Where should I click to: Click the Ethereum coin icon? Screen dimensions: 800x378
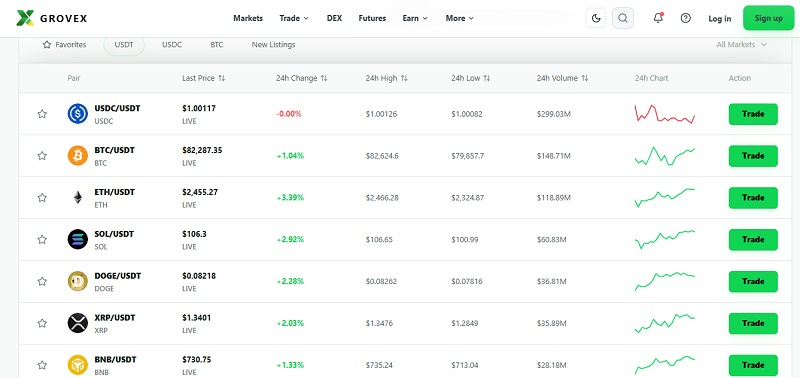click(x=78, y=197)
